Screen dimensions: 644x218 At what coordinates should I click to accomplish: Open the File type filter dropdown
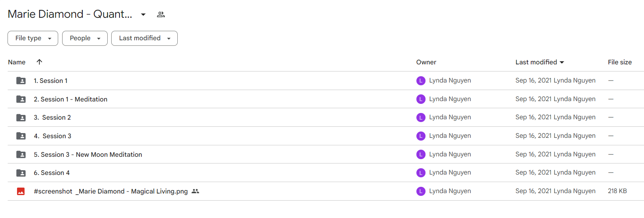pos(33,38)
